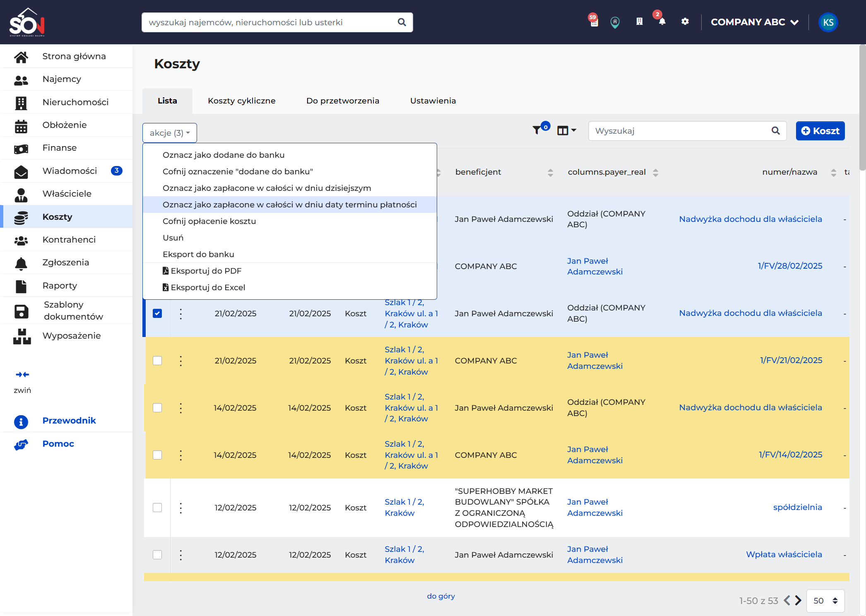Viewport: 866px width, 616px height.
Task: Click the SON logo
Action: point(27,23)
